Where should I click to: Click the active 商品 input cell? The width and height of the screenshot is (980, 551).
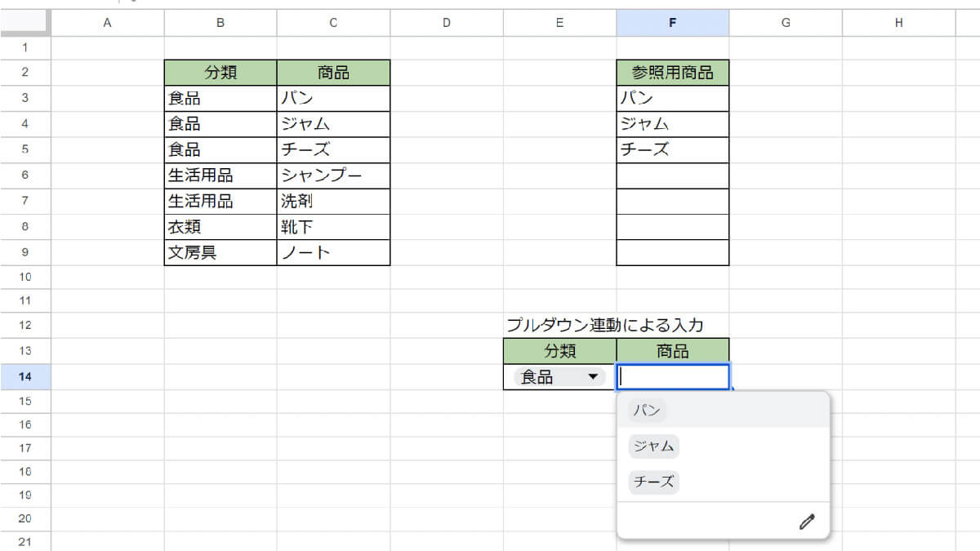click(x=673, y=377)
